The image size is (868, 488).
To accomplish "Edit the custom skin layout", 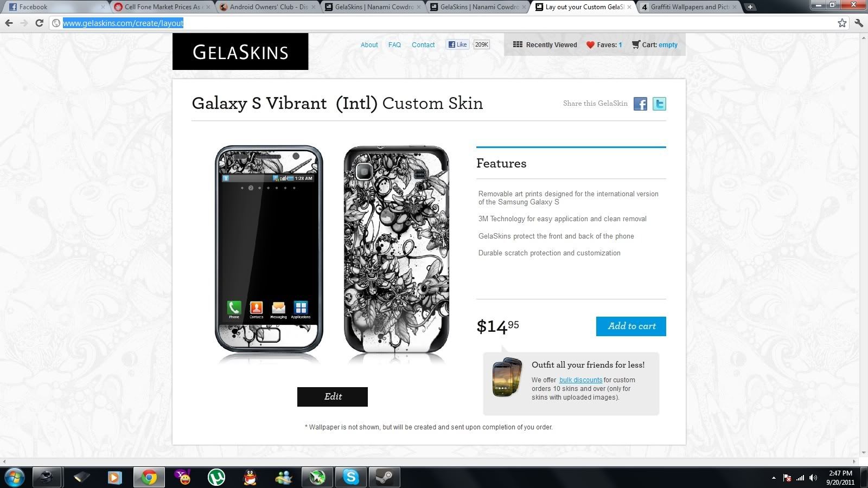I will (333, 397).
